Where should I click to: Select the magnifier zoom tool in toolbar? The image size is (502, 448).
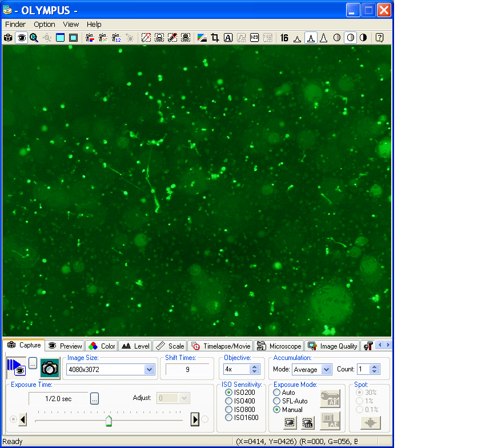click(x=34, y=38)
